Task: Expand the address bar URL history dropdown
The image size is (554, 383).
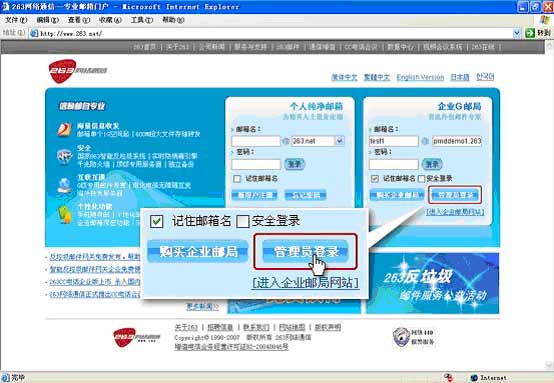Action: pos(517,33)
